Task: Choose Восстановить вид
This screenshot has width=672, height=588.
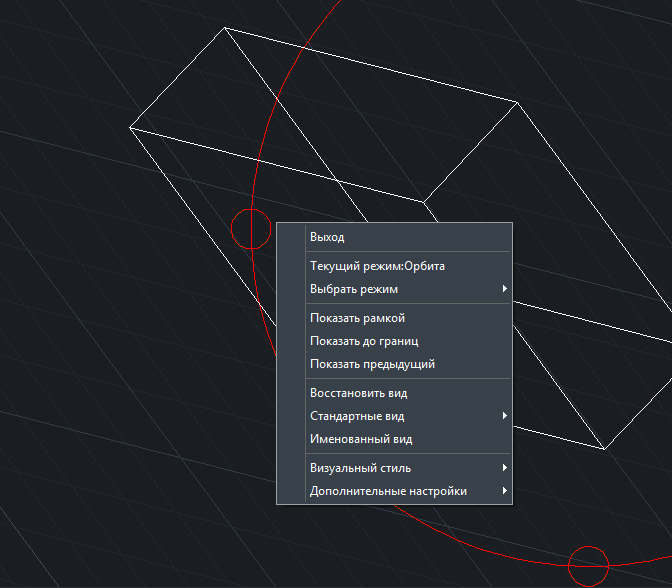Action: pos(358,393)
